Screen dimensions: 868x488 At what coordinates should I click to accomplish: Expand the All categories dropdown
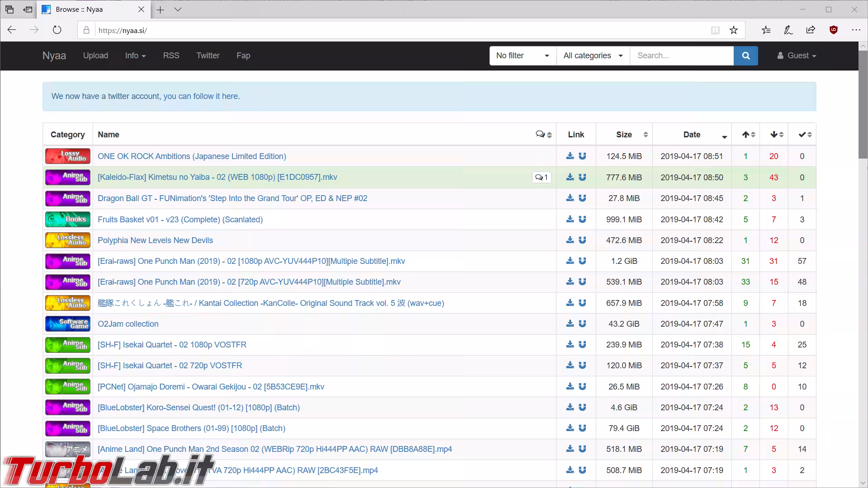593,56
